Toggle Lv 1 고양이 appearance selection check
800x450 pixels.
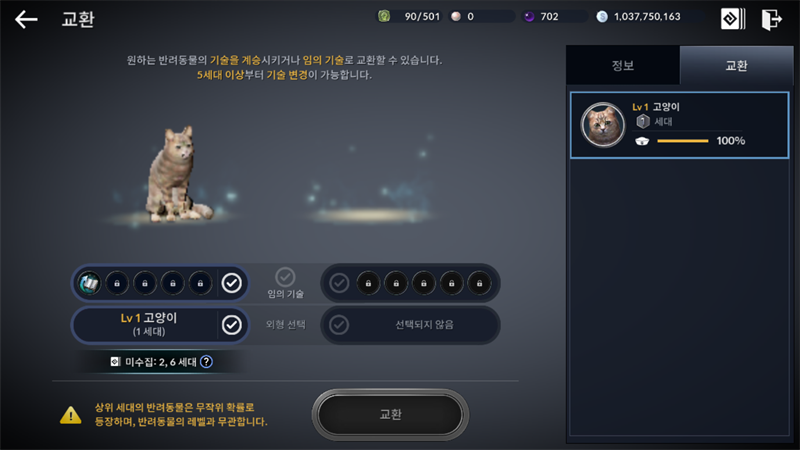232,324
